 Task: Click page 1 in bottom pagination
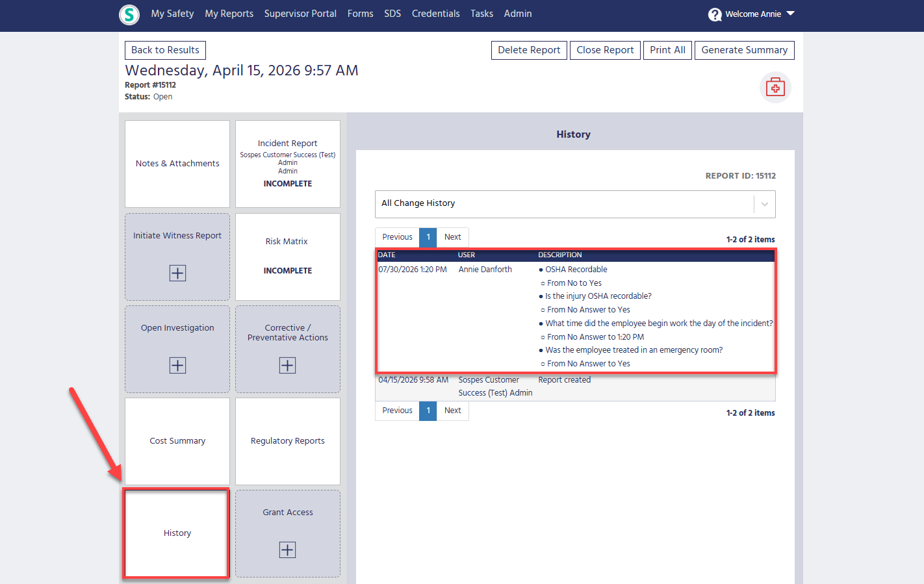(428, 411)
